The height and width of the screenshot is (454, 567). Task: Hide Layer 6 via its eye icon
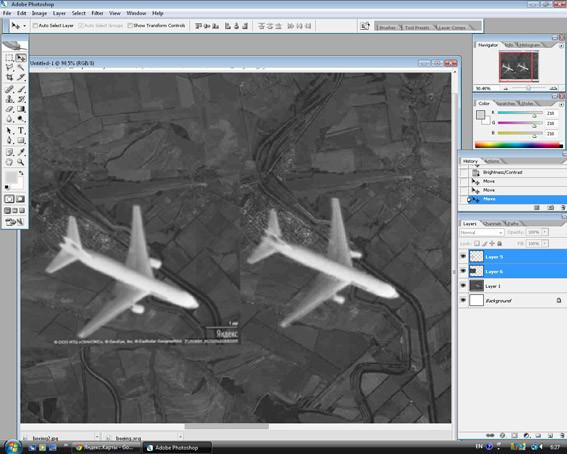(463, 271)
